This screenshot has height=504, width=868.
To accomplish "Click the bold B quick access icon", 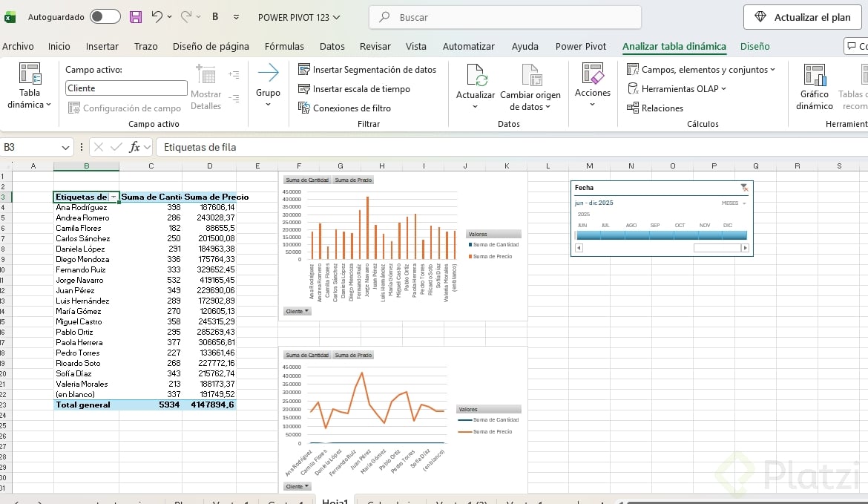I will click(215, 17).
